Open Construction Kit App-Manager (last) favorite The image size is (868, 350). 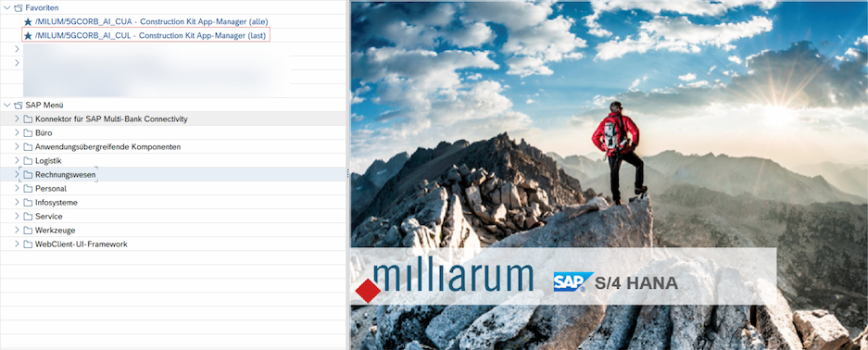151,36
